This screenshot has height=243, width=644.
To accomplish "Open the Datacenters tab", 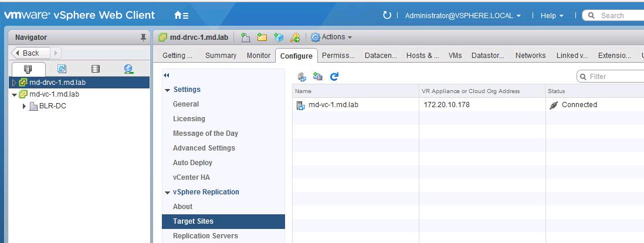I will (381, 55).
